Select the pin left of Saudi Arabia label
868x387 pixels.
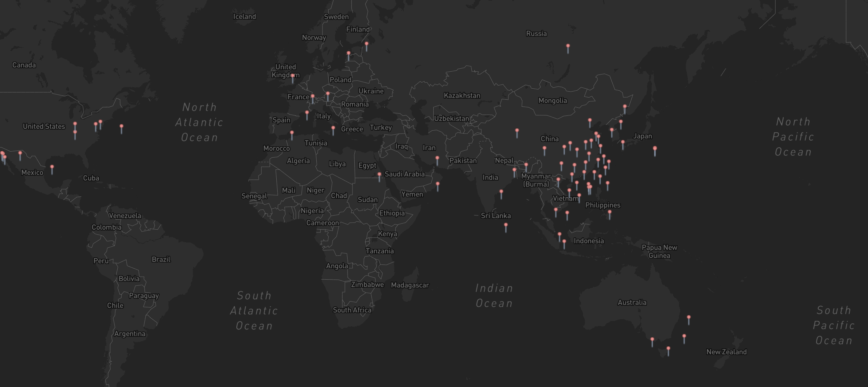(x=380, y=174)
